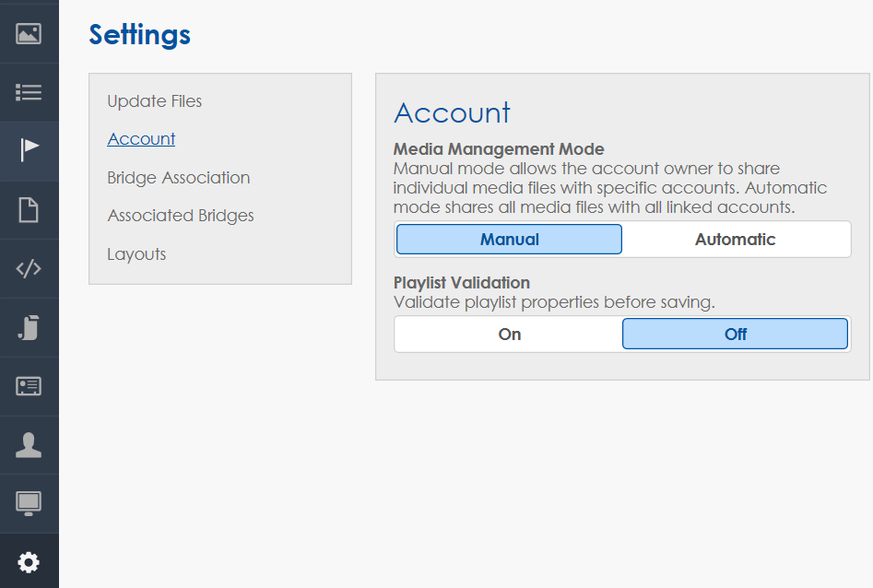
Task: Open the user profile silhouette icon
Action: [x=29, y=445]
